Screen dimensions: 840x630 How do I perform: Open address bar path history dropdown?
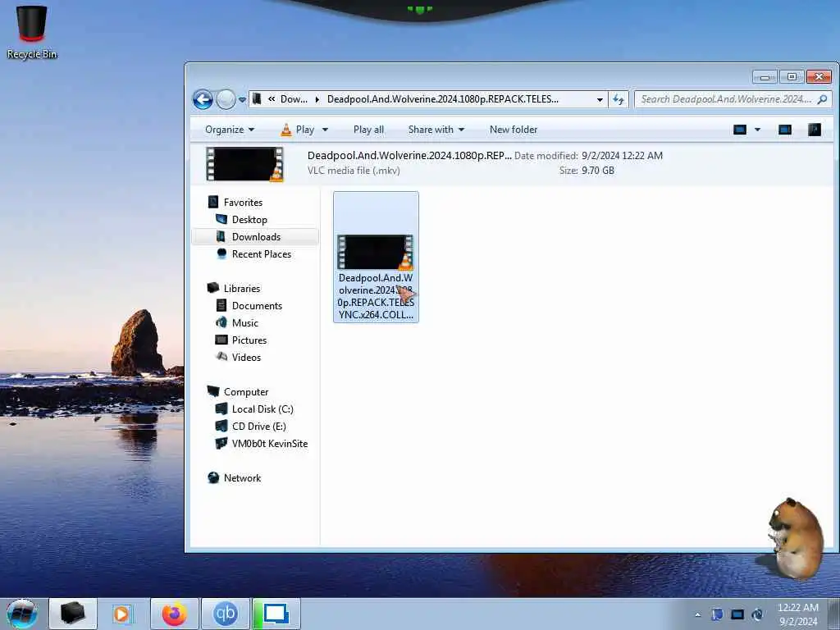click(x=600, y=99)
